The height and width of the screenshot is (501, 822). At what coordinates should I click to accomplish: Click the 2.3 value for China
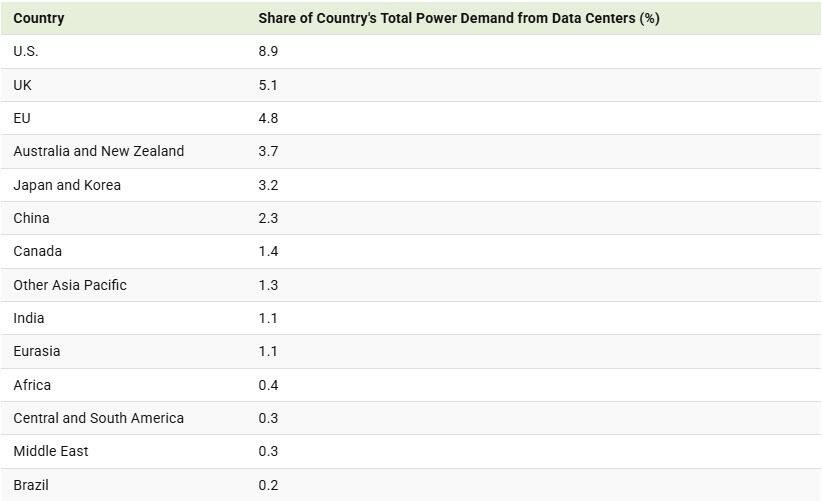268,218
